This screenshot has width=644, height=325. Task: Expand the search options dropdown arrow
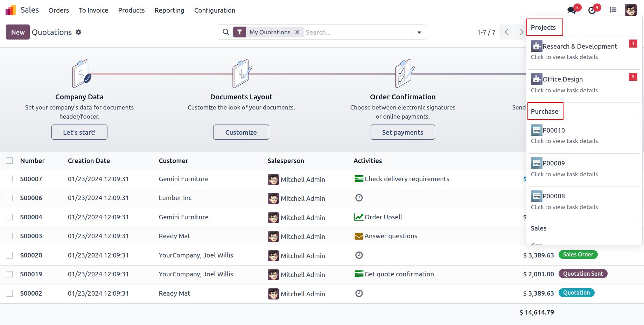[419, 32]
